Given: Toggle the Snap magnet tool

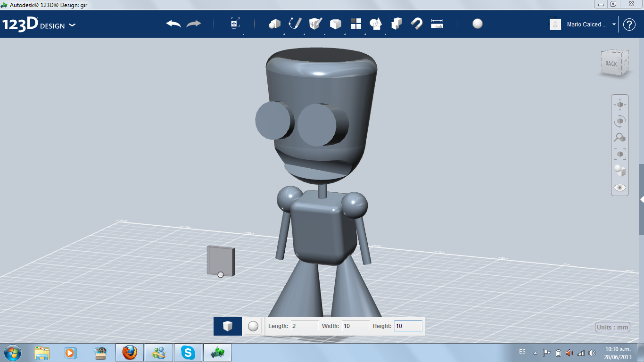Looking at the screenshot, I should [417, 24].
